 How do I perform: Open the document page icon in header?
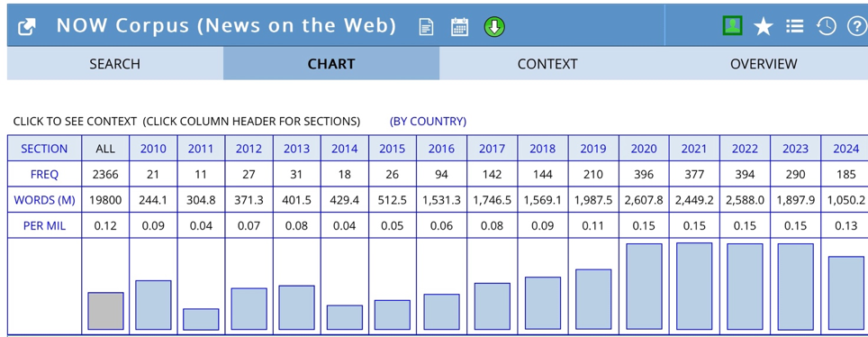(426, 27)
